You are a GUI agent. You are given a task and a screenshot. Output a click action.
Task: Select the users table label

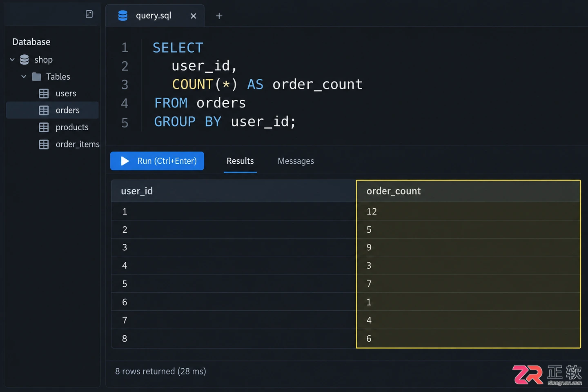[66, 94]
